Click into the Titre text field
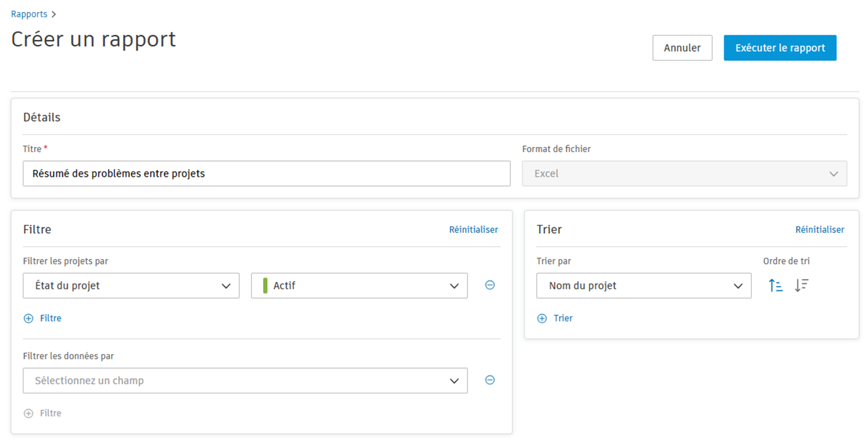 pyautogui.click(x=266, y=174)
